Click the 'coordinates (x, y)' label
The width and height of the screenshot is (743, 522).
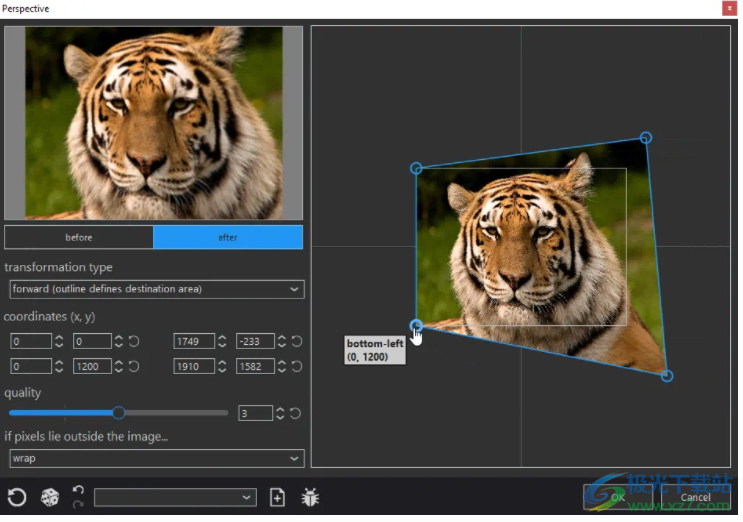click(50, 316)
